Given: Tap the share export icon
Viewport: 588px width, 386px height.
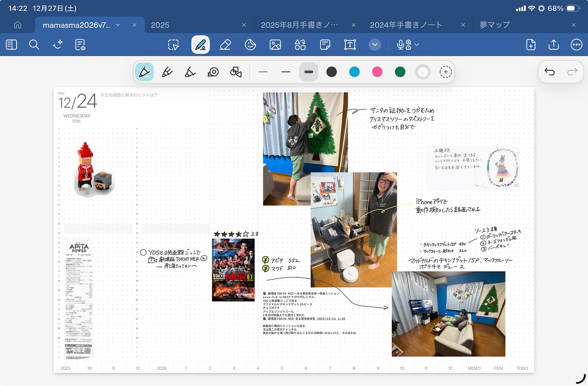Looking at the screenshot, I should click(x=554, y=44).
